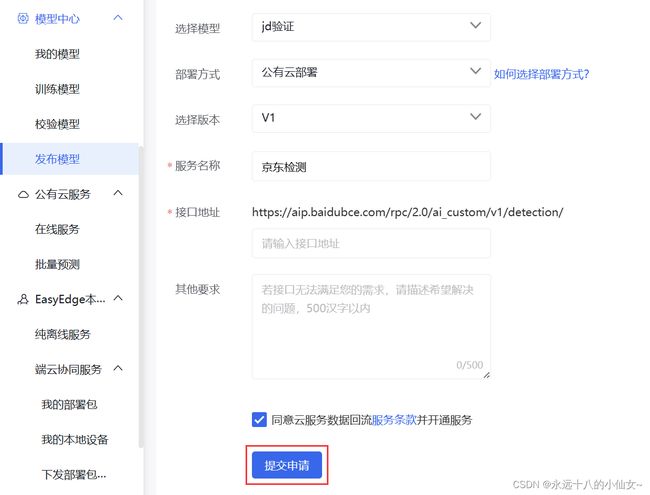Open the 选择模型 dropdown showing jd验证
The height and width of the screenshot is (495, 650).
pyautogui.click(x=371, y=27)
